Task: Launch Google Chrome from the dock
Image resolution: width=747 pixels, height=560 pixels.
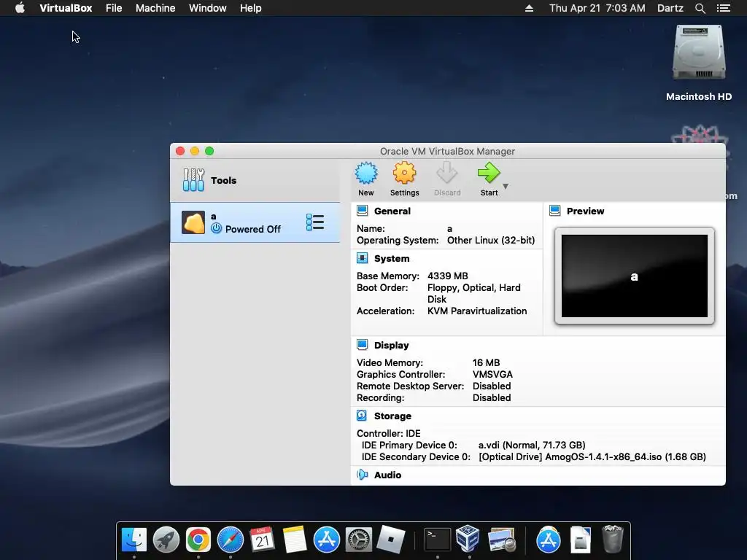Action: click(198, 540)
